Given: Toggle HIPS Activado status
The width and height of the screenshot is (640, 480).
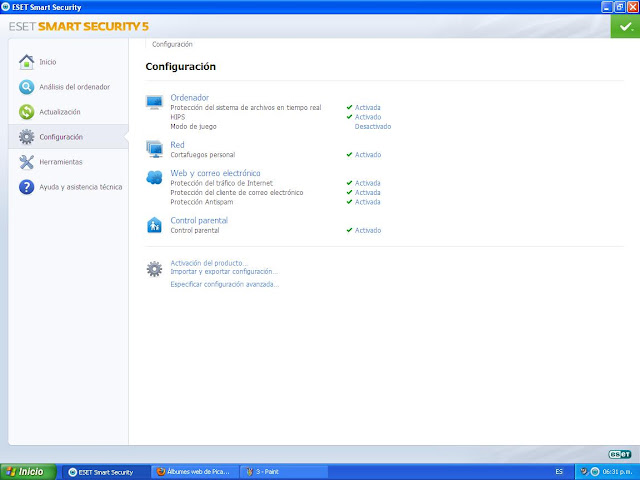Looking at the screenshot, I should (x=368, y=117).
